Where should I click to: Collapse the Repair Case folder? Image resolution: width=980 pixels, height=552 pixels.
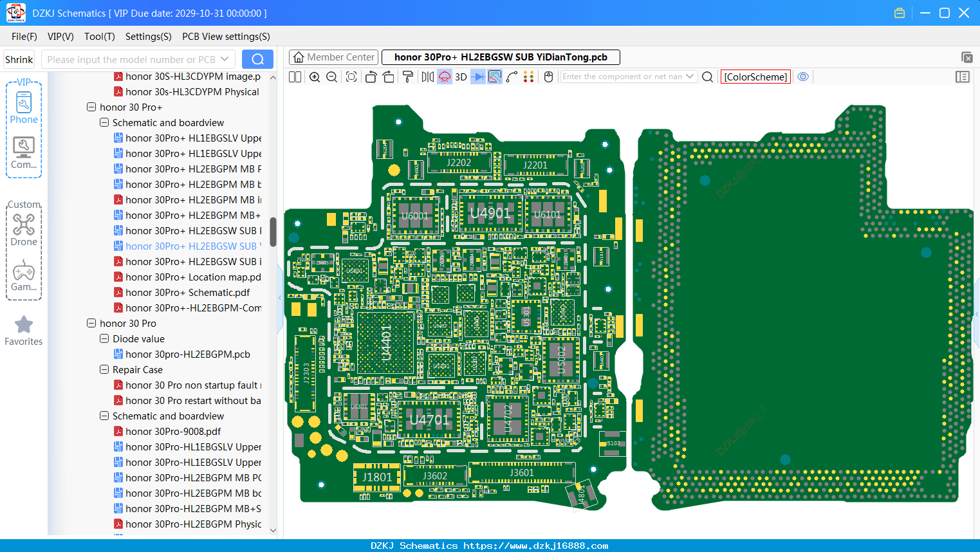click(104, 369)
